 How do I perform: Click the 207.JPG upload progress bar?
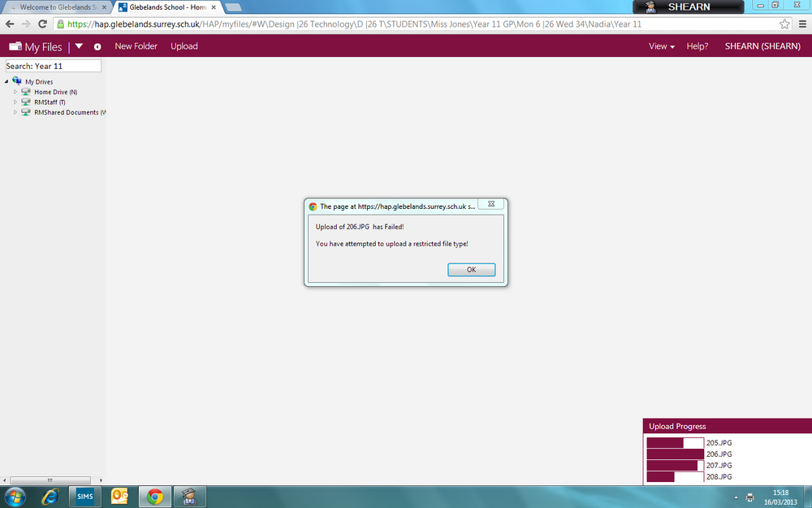[x=676, y=466]
